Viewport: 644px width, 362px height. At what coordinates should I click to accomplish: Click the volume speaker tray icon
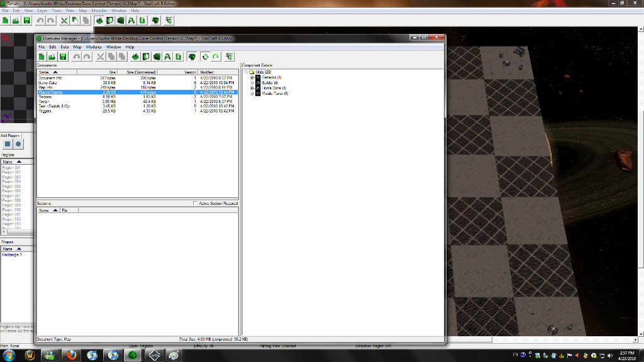(610, 356)
